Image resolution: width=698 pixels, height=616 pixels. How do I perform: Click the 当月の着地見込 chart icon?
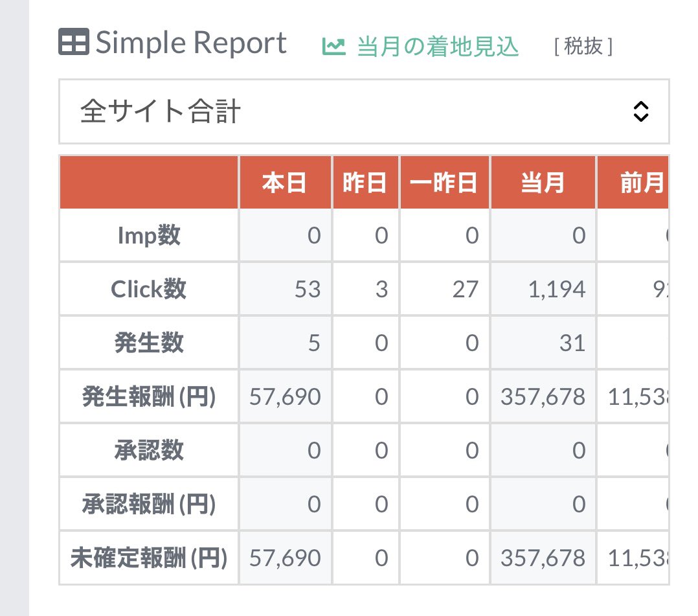334,47
